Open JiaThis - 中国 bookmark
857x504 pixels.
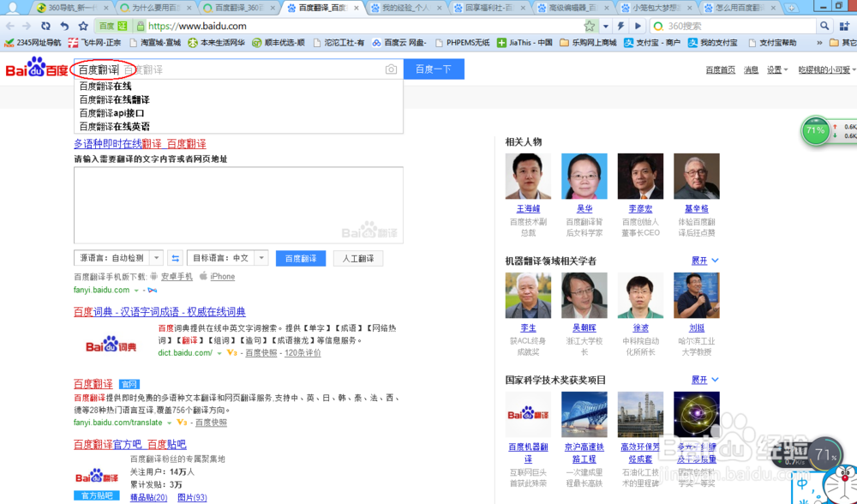click(524, 42)
